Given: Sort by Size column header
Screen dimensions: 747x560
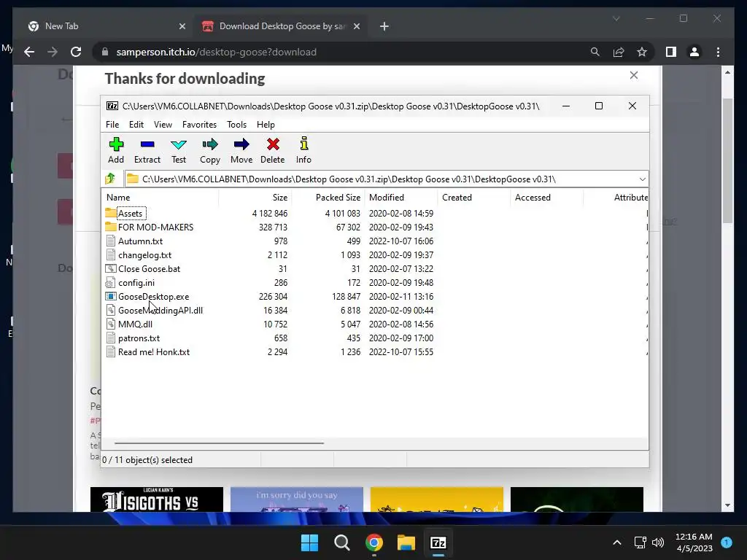Looking at the screenshot, I should (255, 197).
